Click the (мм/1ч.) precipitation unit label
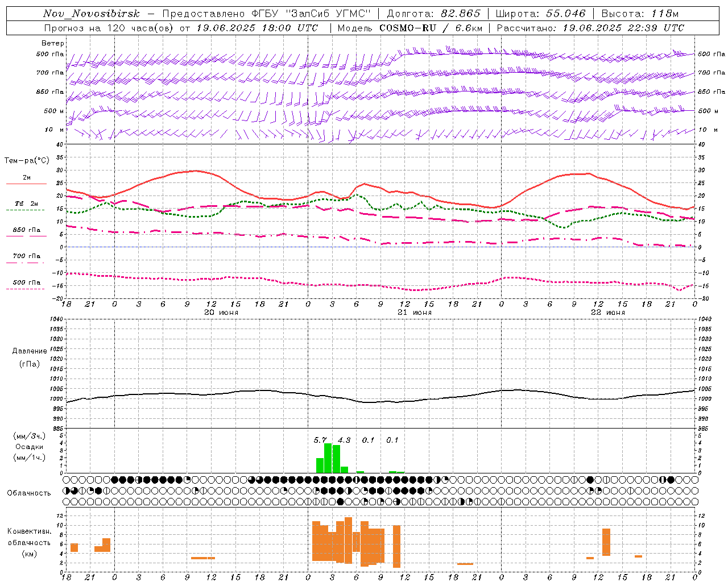Image resolution: width=728 pixels, height=582 pixels. coord(30,458)
